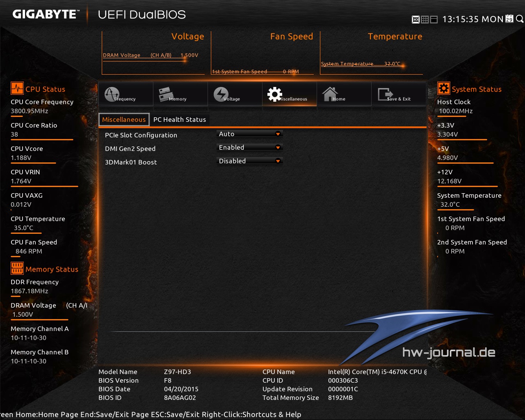
Task: Switch to the PC Health Status tab
Action: (x=180, y=119)
